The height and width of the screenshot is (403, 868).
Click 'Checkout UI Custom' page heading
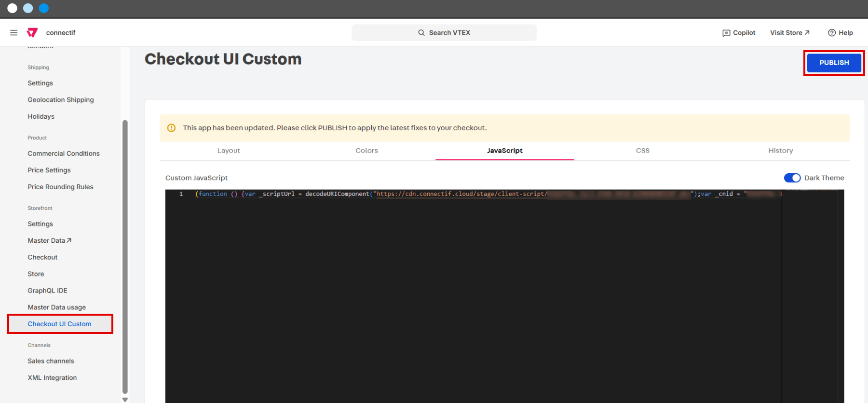(223, 59)
